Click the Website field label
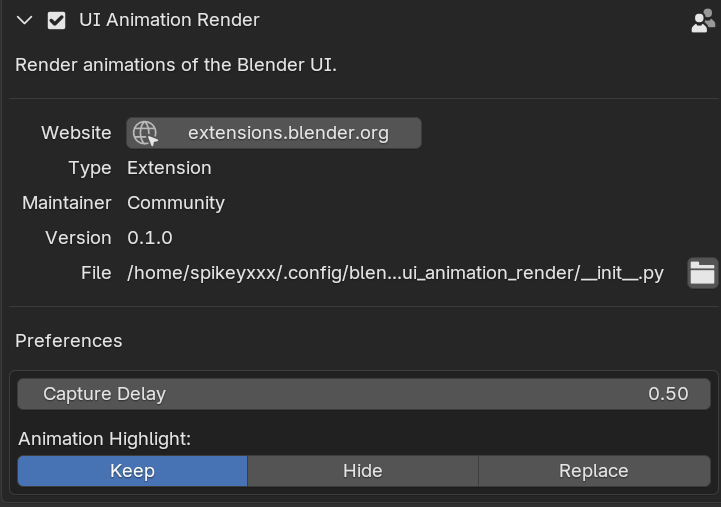The height and width of the screenshot is (507, 721). tap(76, 133)
